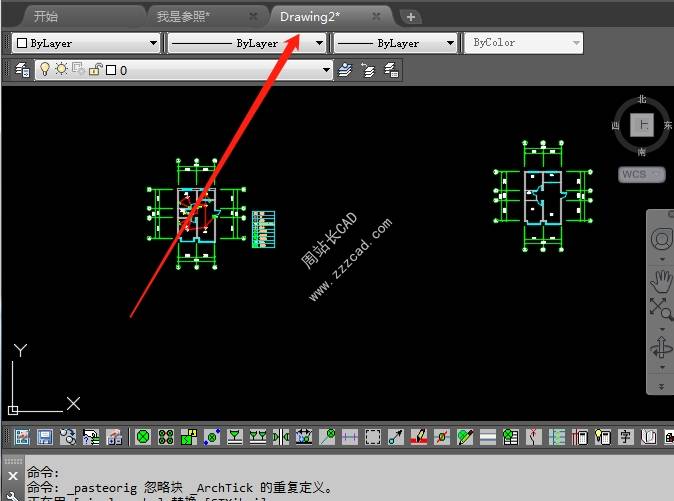
Task: Click the floppy disk save icon
Action: [45, 437]
